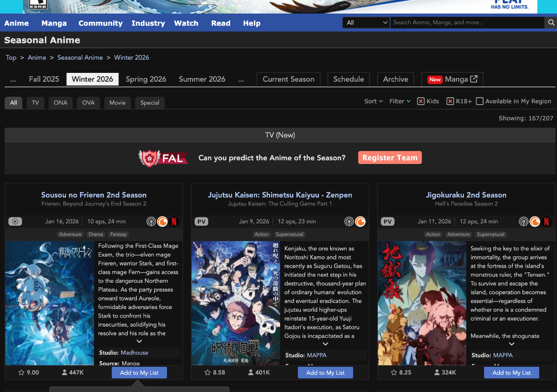
Task: Add Jujutsu Kaisen to My List
Action: click(x=326, y=372)
